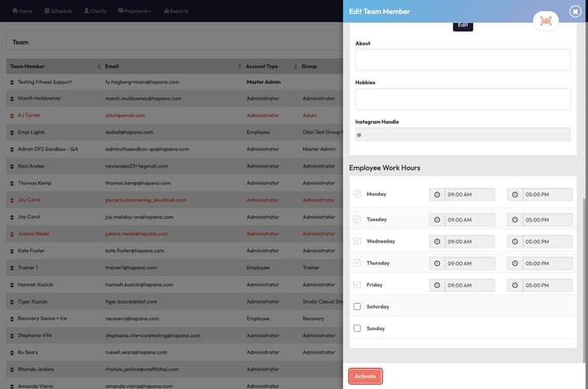Screen dimensions: 588x389
Task: Click the clock icon for Friday start time
Action: [x=436, y=285]
